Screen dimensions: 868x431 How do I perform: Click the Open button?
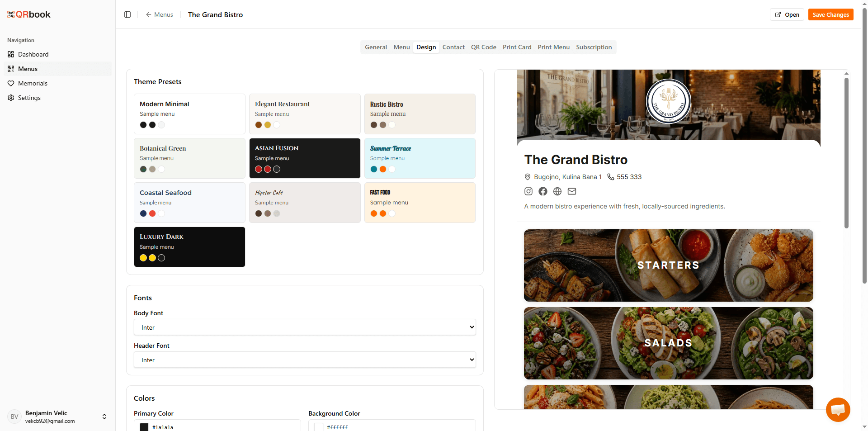(x=787, y=14)
